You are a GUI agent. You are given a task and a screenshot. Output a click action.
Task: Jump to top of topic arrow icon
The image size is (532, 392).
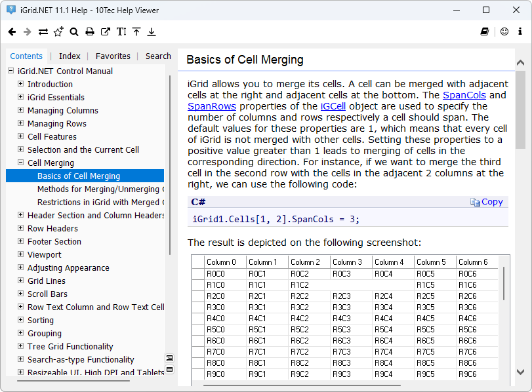[136, 32]
